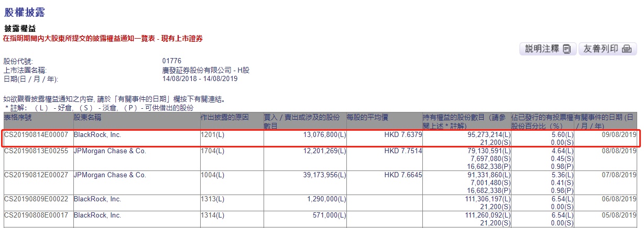Click reason code 1201(L)
The height and width of the screenshot is (228, 644).
[211, 134]
